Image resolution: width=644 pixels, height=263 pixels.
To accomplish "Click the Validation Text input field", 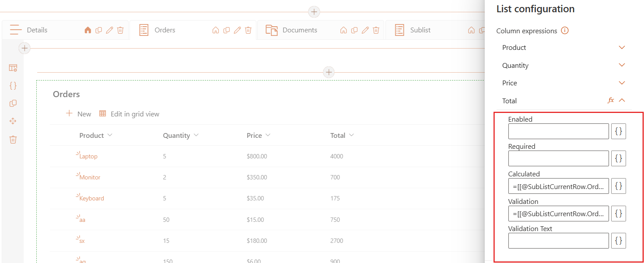I will [x=558, y=241].
